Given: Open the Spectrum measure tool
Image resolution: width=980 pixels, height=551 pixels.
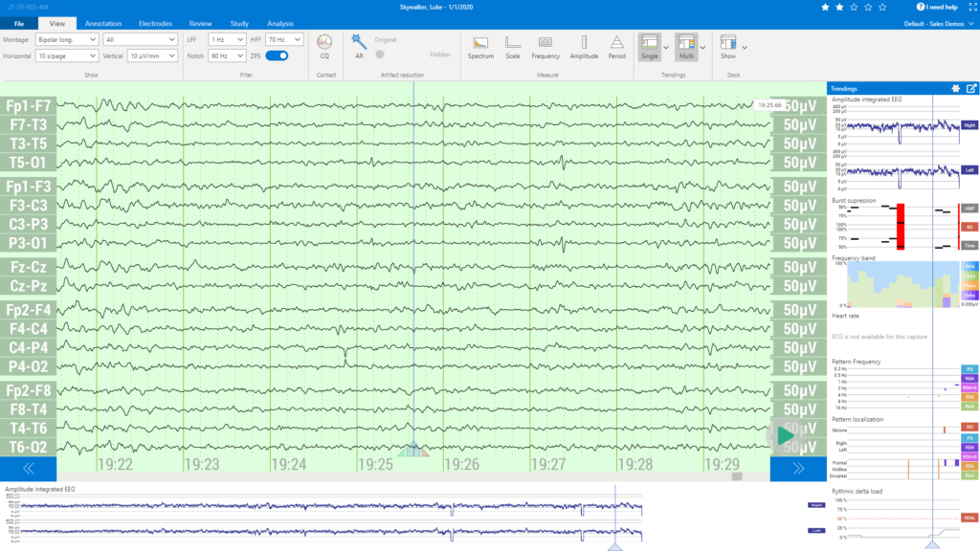Looking at the screenshot, I should click(480, 46).
